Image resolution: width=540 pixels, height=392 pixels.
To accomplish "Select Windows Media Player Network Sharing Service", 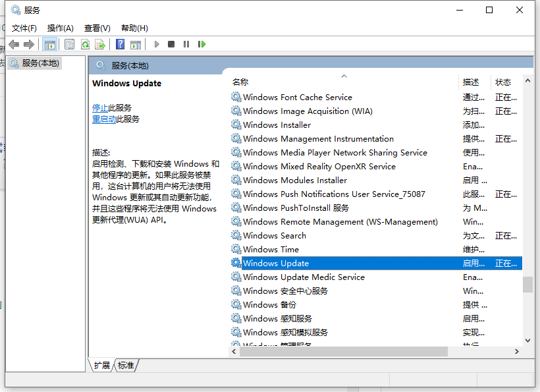I will tap(376, 152).
